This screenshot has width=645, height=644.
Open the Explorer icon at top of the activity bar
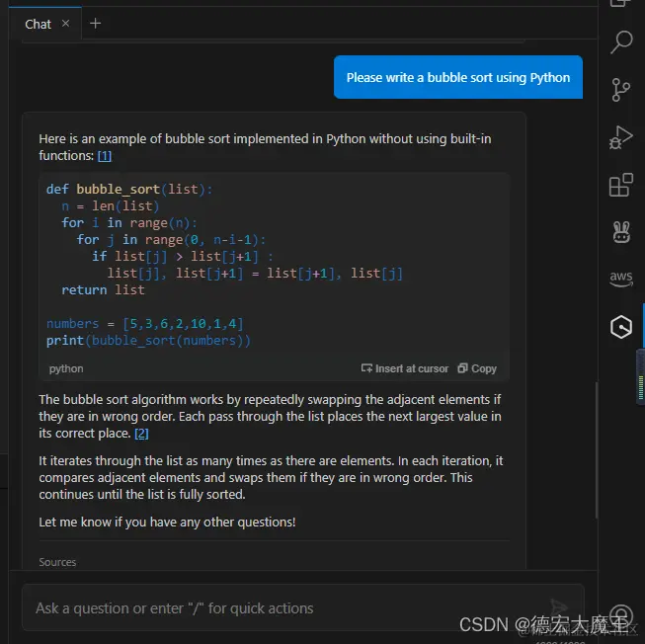tap(620, 3)
